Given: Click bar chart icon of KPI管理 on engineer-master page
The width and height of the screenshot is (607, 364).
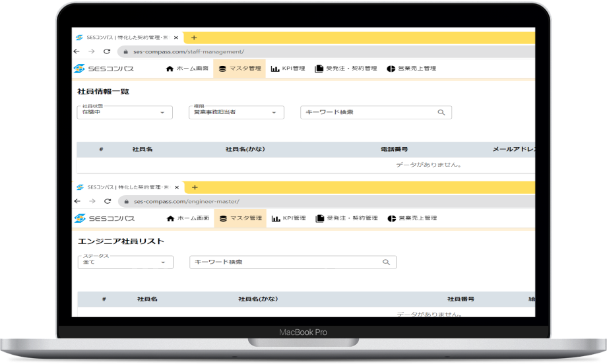Looking at the screenshot, I should [276, 218].
